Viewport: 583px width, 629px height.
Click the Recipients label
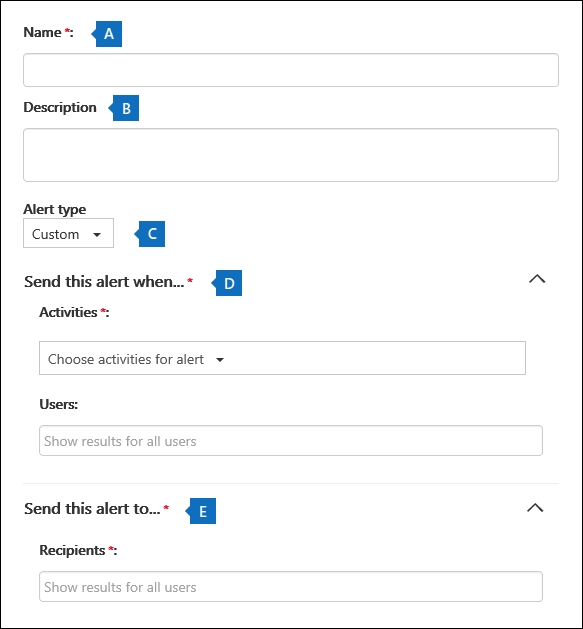(72, 550)
